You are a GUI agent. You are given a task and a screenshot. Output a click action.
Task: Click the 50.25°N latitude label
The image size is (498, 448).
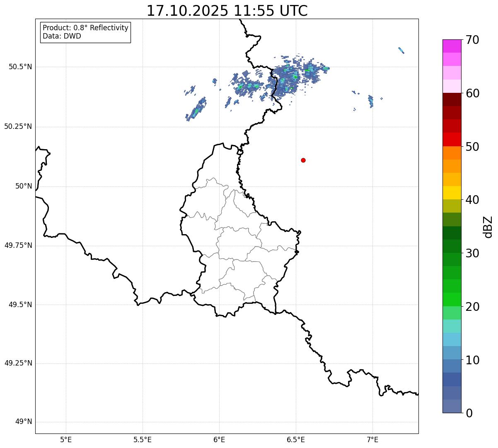tap(18, 126)
